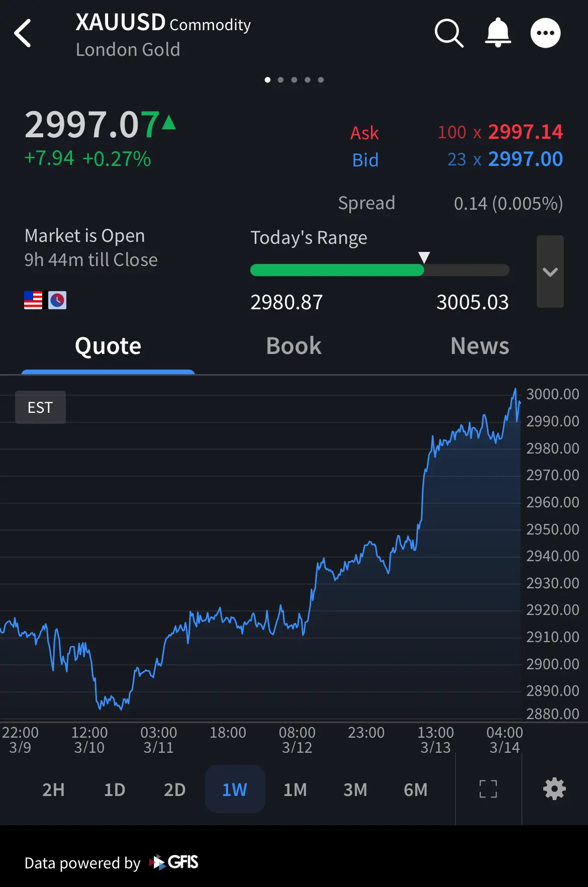Screen dimensions: 588x887
Task: Open chart settings gear icon
Action: 555,789
